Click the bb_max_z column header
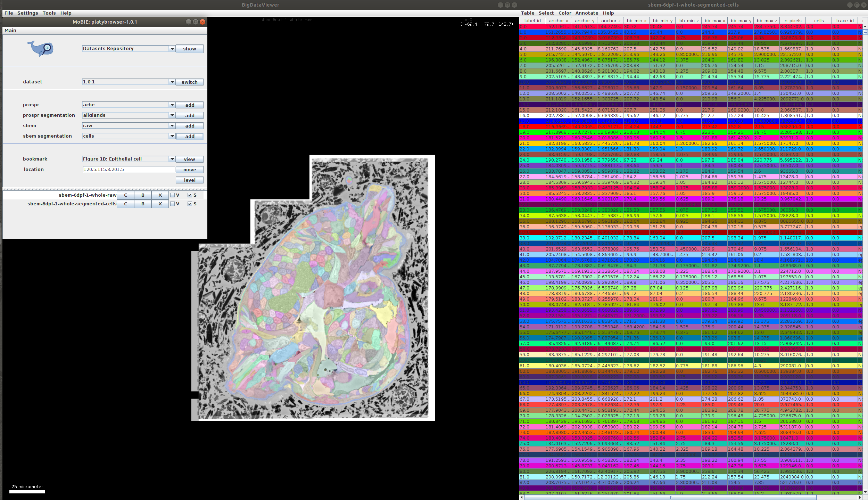Viewport: 868px width, 500px height. coord(767,21)
